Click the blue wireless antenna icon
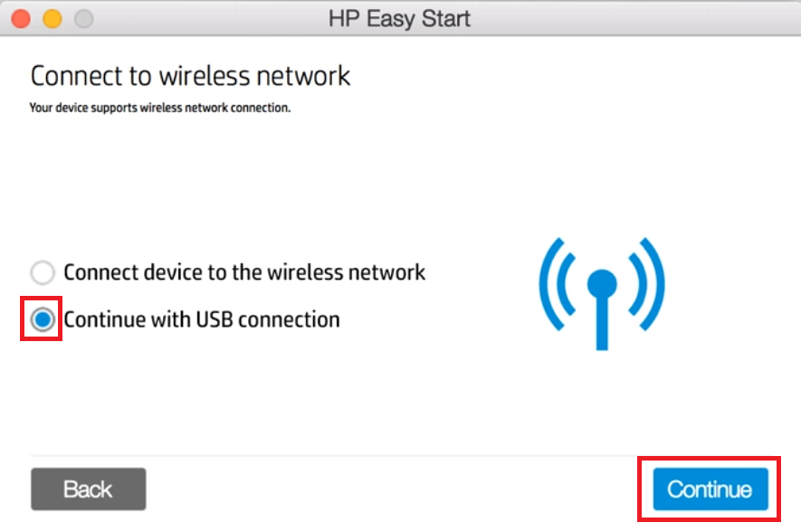 point(602,293)
